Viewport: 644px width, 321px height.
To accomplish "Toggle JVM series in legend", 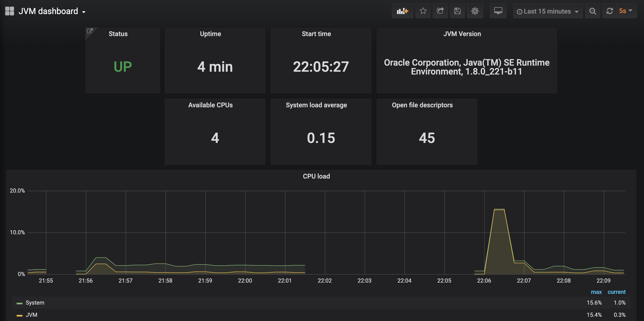I will (x=31, y=315).
